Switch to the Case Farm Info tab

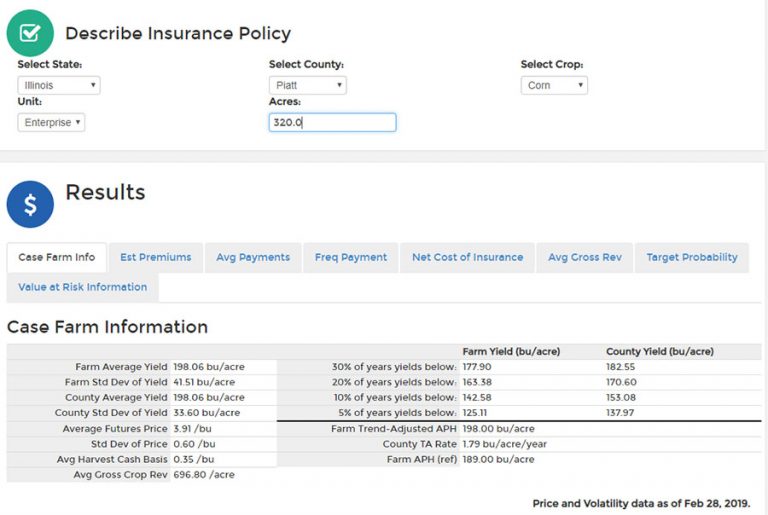(57, 257)
